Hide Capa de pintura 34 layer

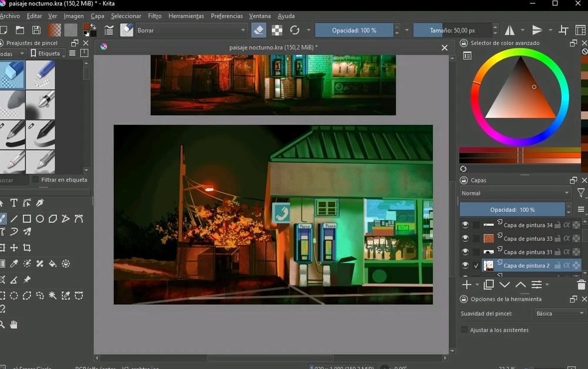pyautogui.click(x=465, y=225)
